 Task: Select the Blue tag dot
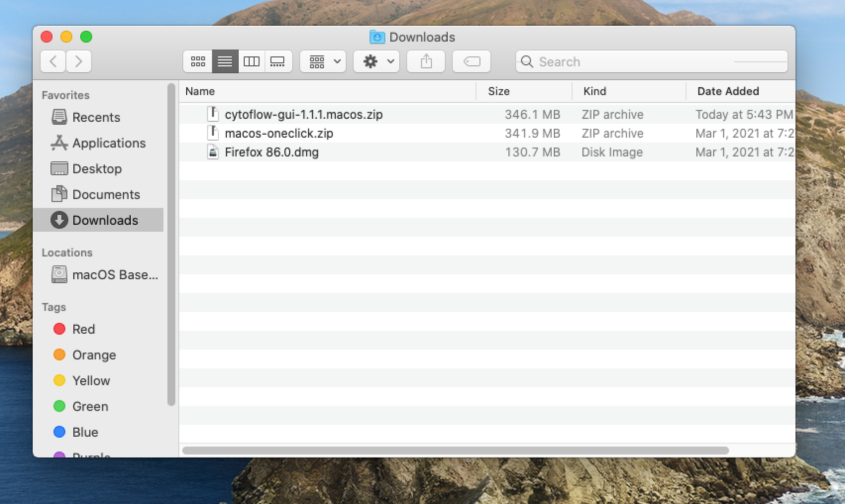coord(59,432)
